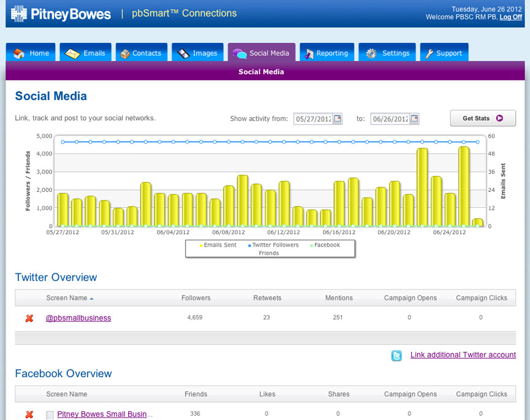Click the Facebook Campaign Opens column header
Screen dimensions: 530x420
point(411,394)
